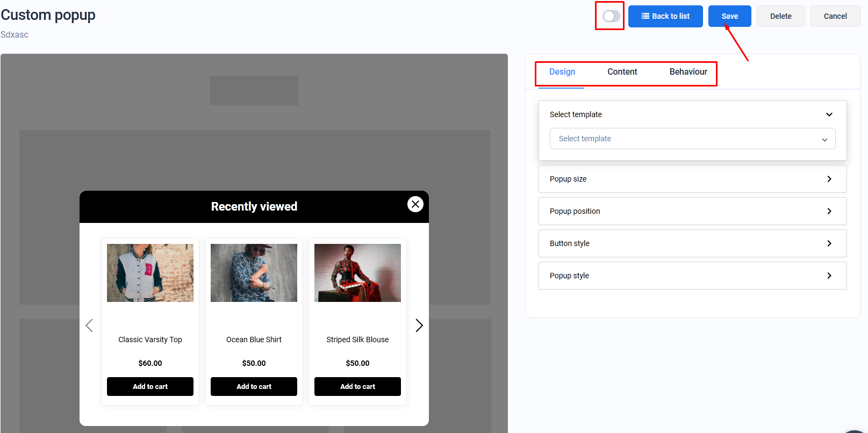The height and width of the screenshot is (433, 868).
Task: Save the custom popup
Action: click(730, 16)
